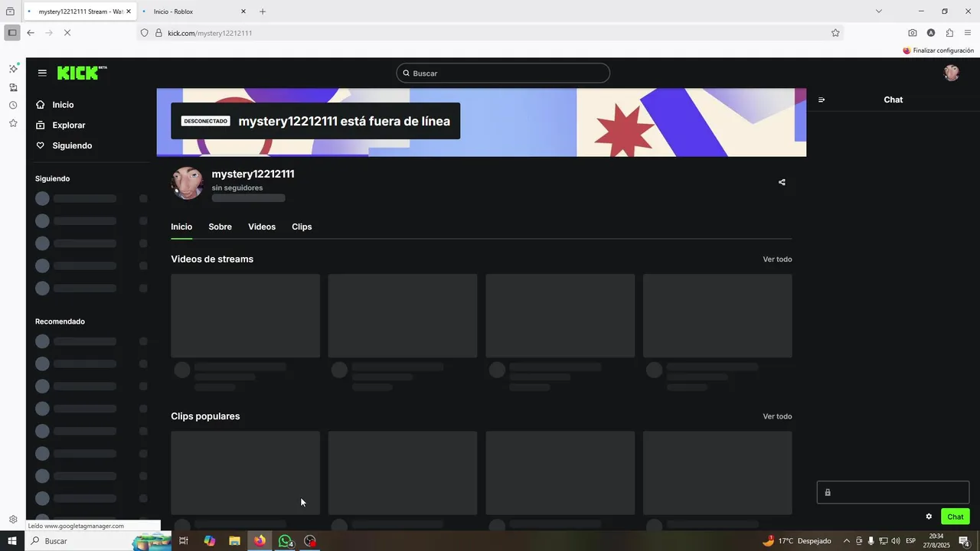Image resolution: width=980 pixels, height=551 pixels.
Task: Click the locked chat message input
Action: click(x=893, y=492)
